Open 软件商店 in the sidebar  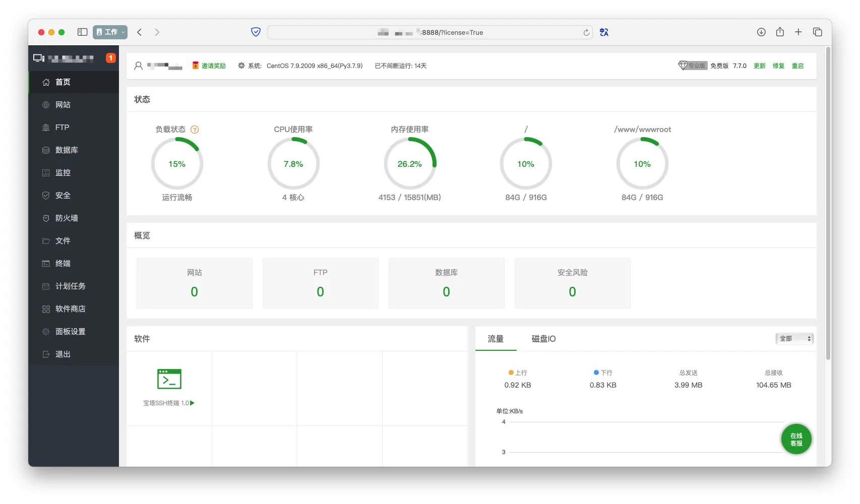tap(70, 309)
